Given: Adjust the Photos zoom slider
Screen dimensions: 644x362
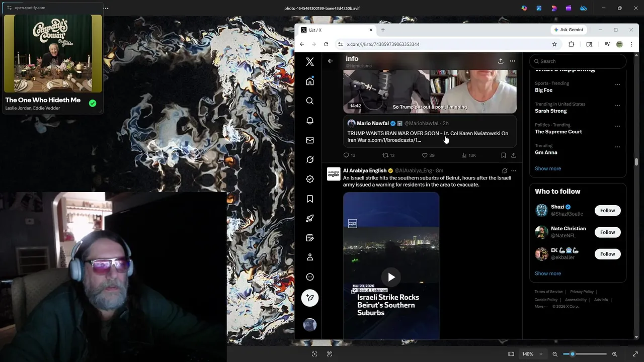Looking at the screenshot, I should tap(585, 354).
